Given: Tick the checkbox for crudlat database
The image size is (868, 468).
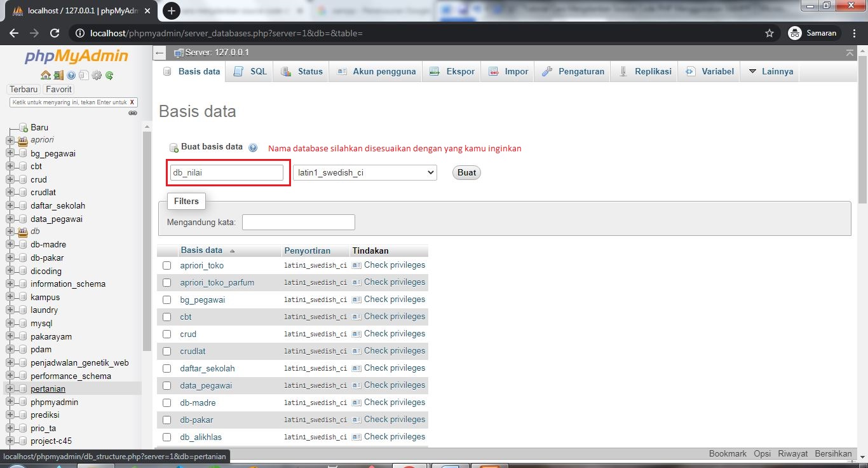Looking at the screenshot, I should tap(166, 351).
